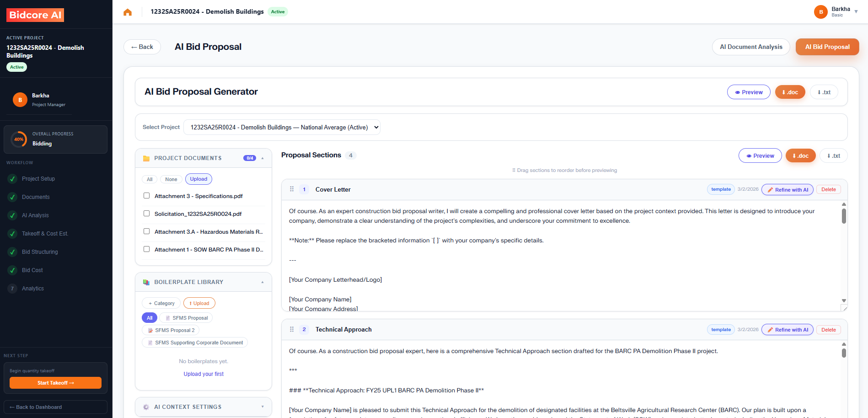868x418 pixels.
Task: Select the Solicitation_1232SA25R0024.pdf document checkbox
Action: point(146,213)
